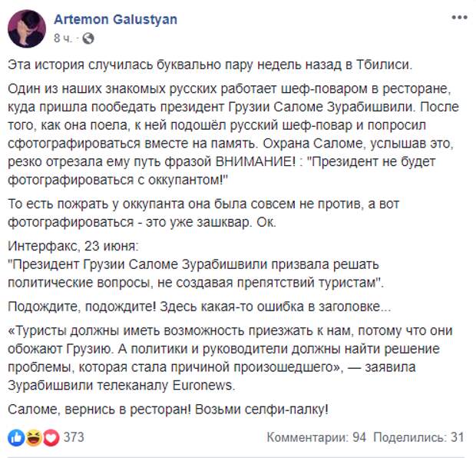Click the word "Euronews" in the post
Viewport: 476px width, 458px height.
(203, 385)
